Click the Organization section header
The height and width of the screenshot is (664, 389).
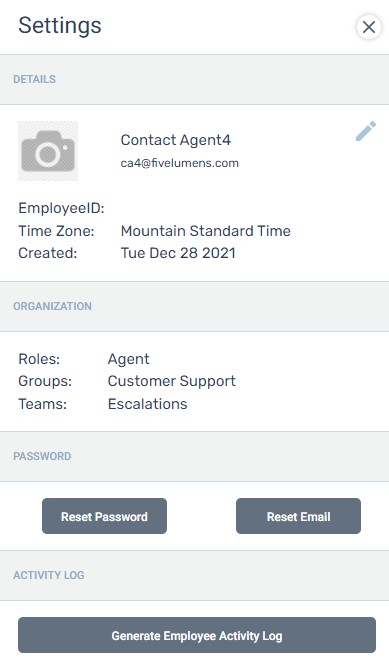tap(52, 306)
